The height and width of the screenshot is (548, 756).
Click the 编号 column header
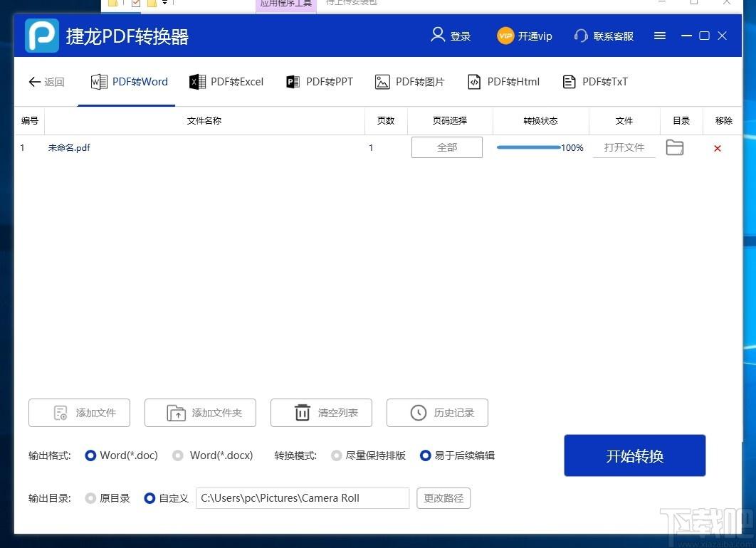point(29,121)
